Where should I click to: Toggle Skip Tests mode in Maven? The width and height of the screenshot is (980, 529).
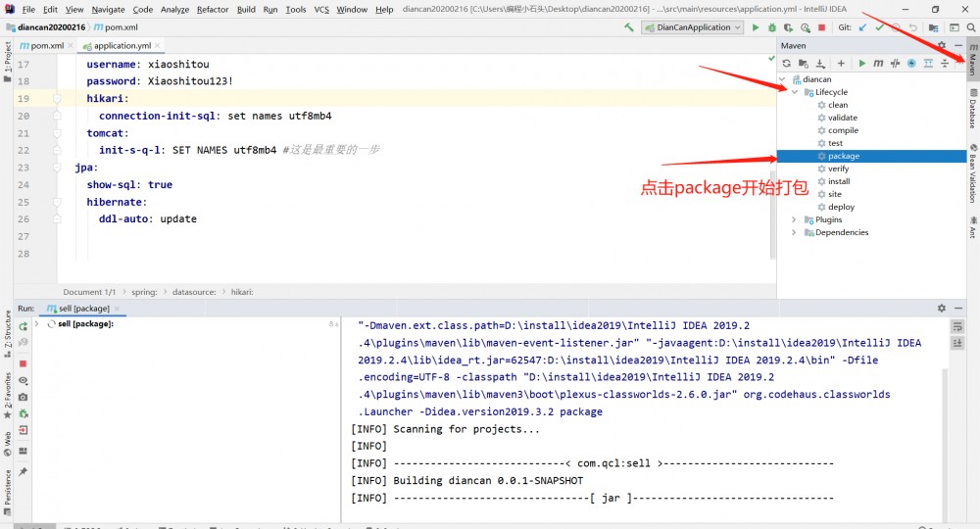click(911, 63)
